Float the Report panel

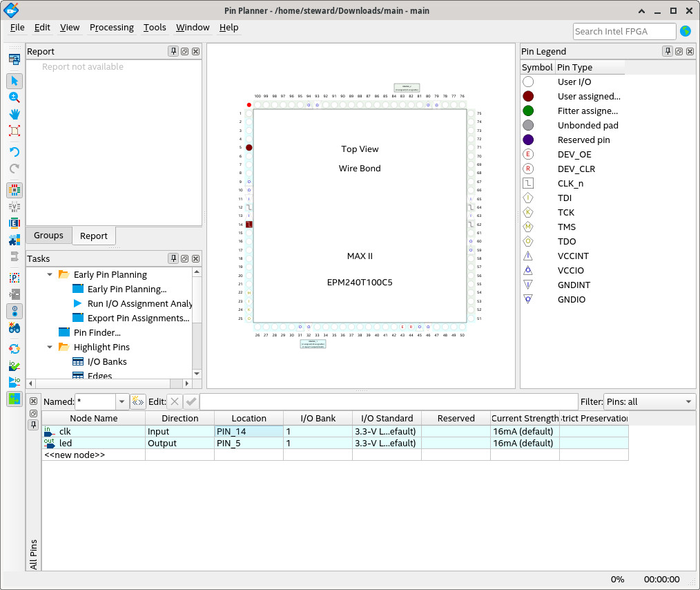[x=185, y=51]
